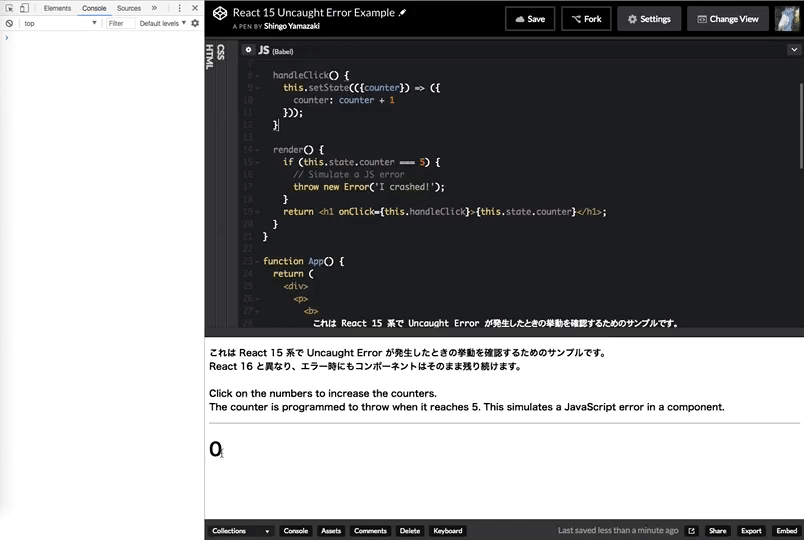Switch to the Console tab in DevTools
804x540 pixels.
[x=94, y=8]
